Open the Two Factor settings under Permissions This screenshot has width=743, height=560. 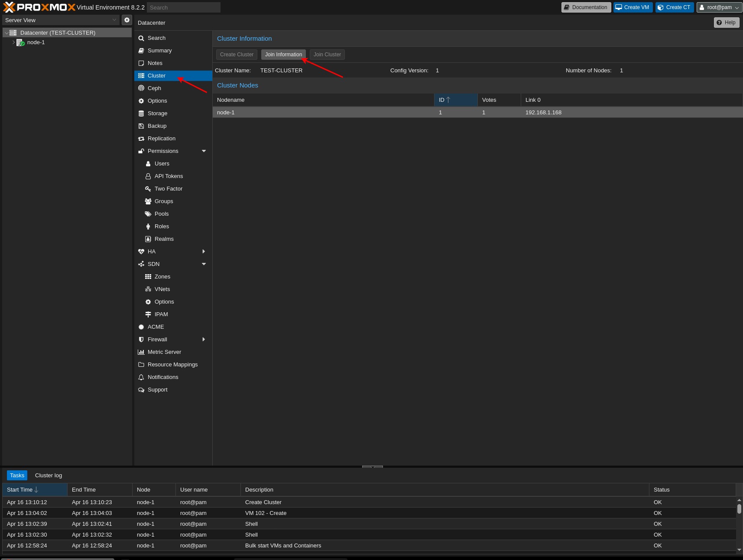click(x=168, y=188)
